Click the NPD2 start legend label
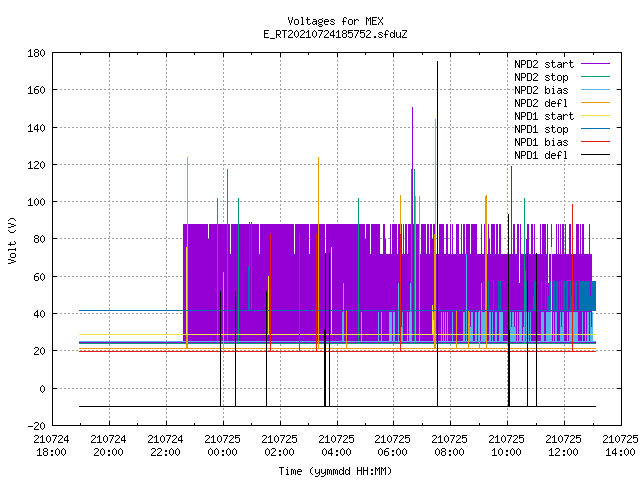The width and height of the screenshot is (640, 480). click(x=544, y=64)
